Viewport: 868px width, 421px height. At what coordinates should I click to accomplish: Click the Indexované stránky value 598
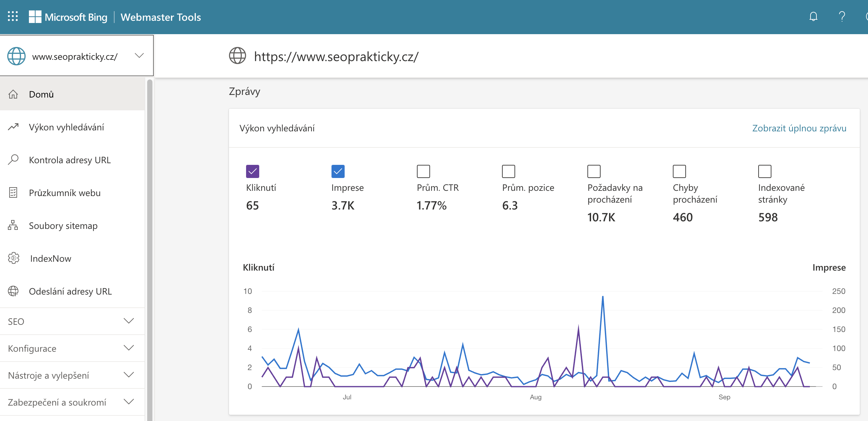(x=768, y=217)
